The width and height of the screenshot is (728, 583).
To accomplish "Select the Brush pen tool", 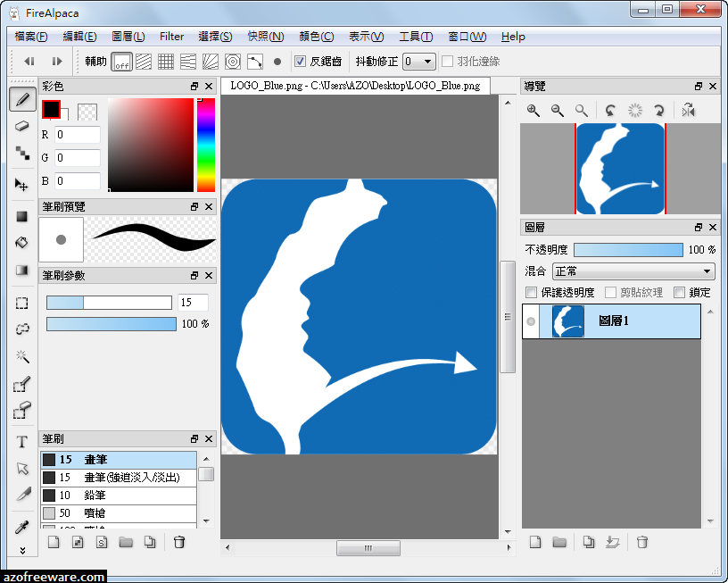I will [22, 99].
